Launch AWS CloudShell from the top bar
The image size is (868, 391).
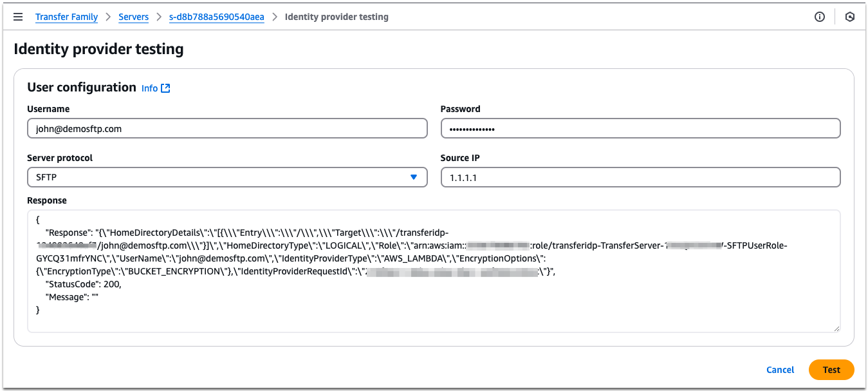850,17
